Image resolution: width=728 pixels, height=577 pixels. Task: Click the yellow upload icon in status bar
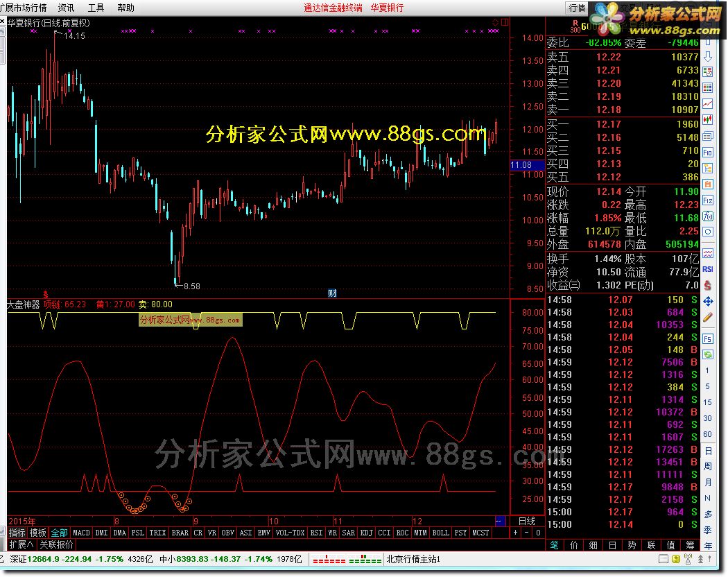[676, 559]
